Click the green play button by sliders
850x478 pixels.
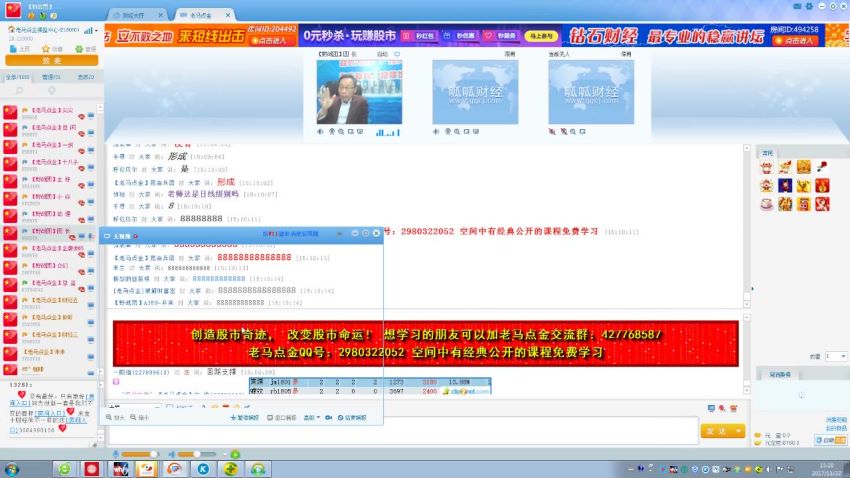[x=235, y=454]
